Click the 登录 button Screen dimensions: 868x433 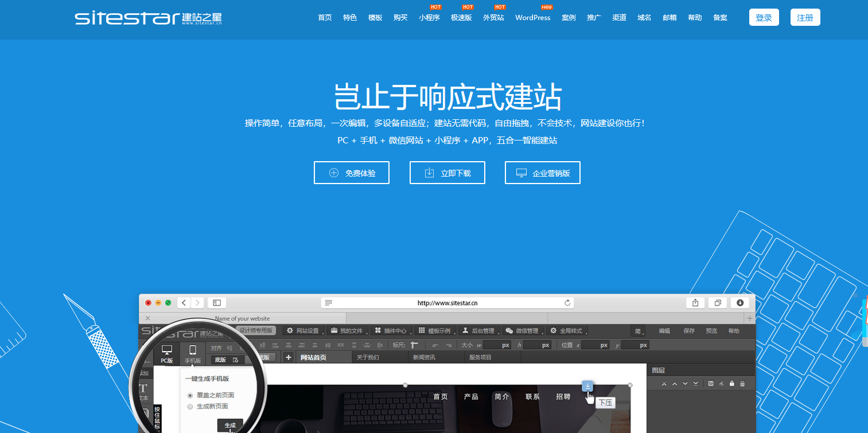click(764, 18)
